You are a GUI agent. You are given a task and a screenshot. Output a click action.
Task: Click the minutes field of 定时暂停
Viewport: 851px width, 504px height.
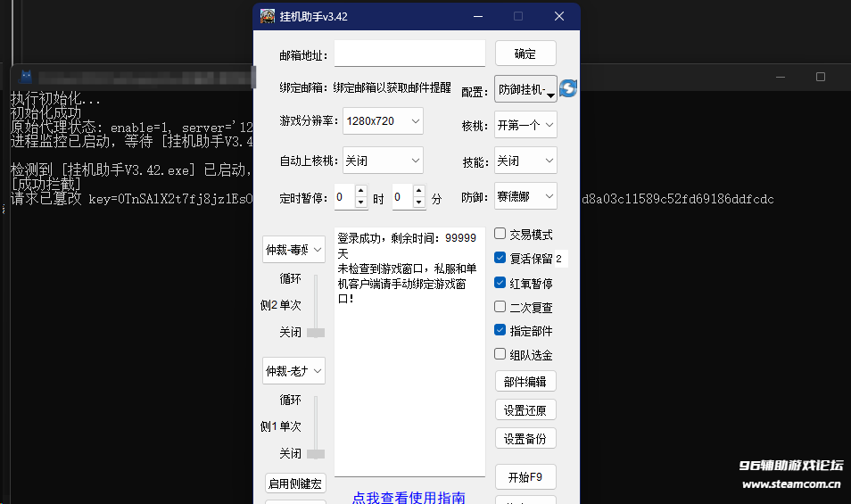coord(402,196)
